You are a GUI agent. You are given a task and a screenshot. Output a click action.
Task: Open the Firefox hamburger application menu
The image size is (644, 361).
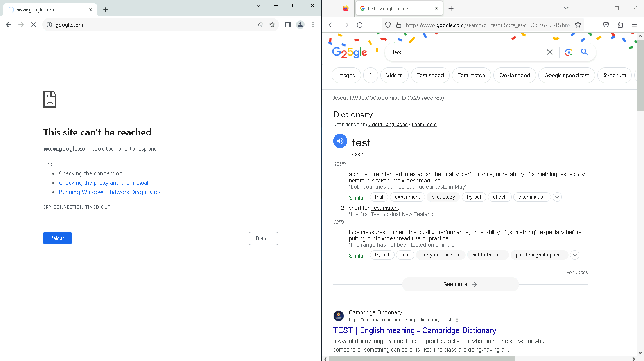[634, 25]
